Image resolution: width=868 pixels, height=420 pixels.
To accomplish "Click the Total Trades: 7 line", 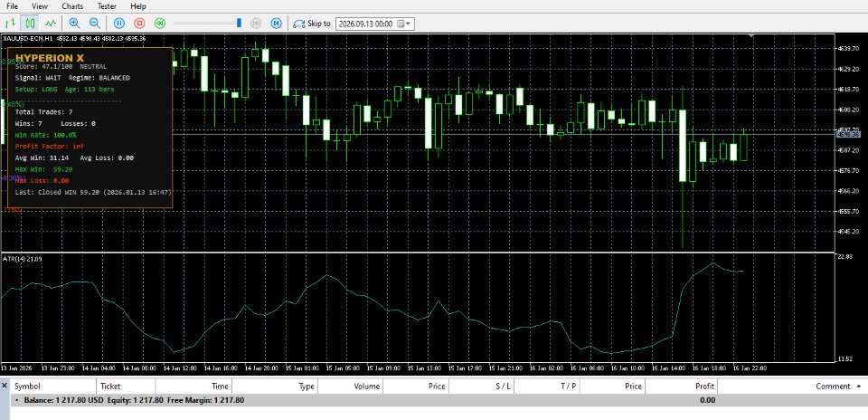I will click(43, 112).
